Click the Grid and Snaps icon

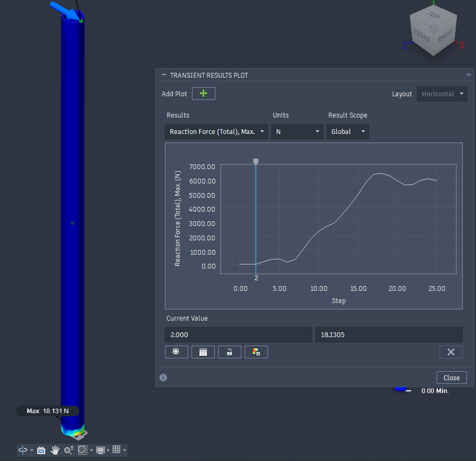tap(116, 449)
